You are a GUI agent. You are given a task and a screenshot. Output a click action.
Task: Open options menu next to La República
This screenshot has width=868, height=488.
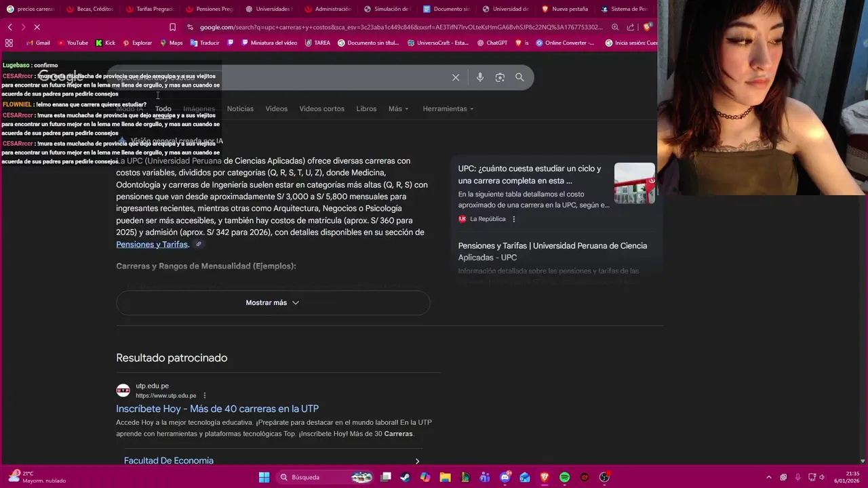[514, 219]
